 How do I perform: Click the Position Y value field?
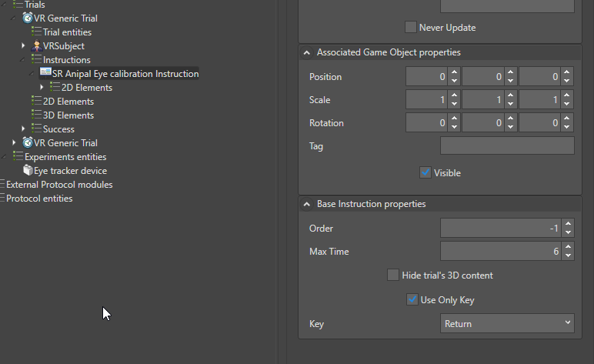[x=484, y=76]
